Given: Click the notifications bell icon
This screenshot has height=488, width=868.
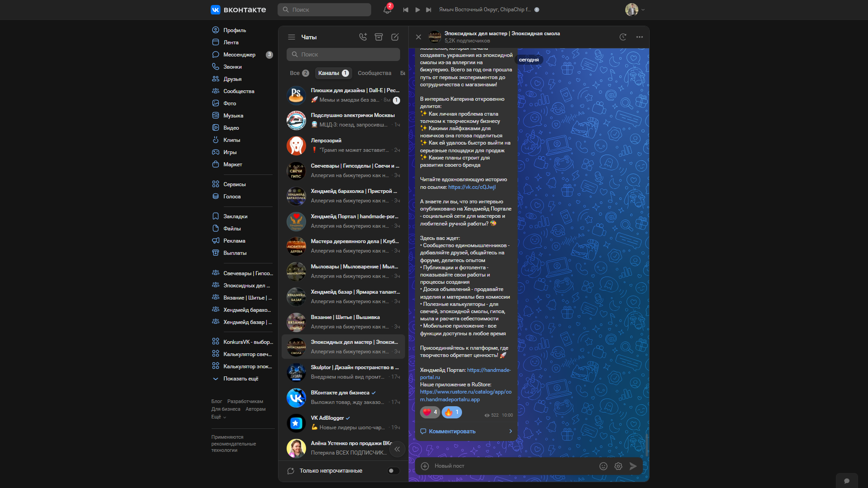Looking at the screenshot, I should (x=387, y=9).
